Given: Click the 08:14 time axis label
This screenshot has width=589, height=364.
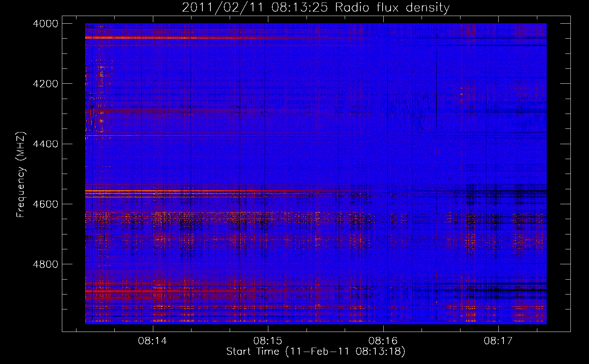Looking at the screenshot, I should tap(153, 341).
